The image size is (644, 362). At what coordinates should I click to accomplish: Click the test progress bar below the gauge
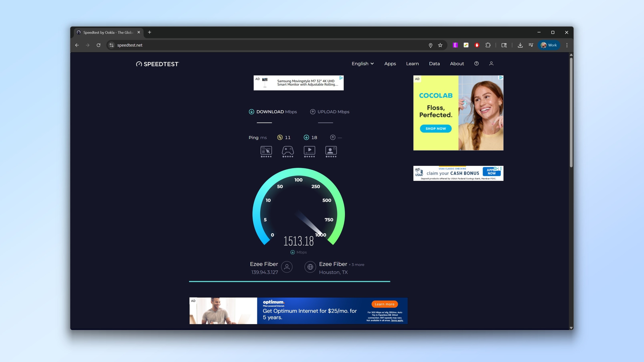(x=289, y=281)
